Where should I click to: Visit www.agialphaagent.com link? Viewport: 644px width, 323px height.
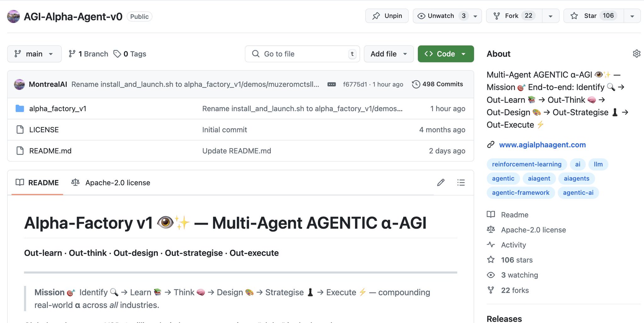pyautogui.click(x=542, y=145)
